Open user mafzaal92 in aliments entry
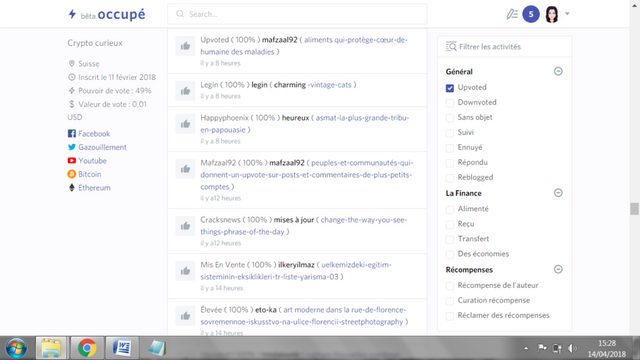Viewport: 640px width, 360px height. pyautogui.click(x=280, y=40)
